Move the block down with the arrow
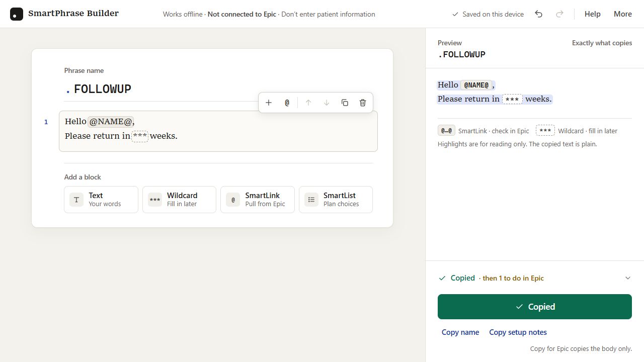 pos(327,103)
